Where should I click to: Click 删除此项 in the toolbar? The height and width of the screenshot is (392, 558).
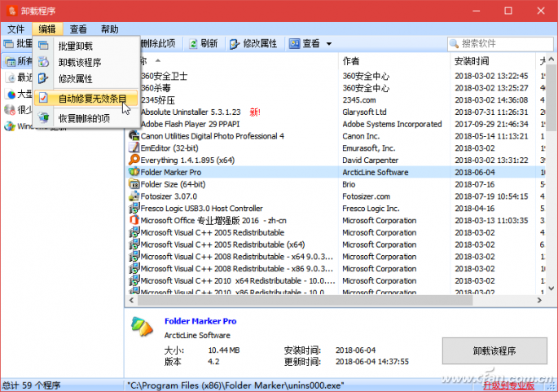click(158, 44)
